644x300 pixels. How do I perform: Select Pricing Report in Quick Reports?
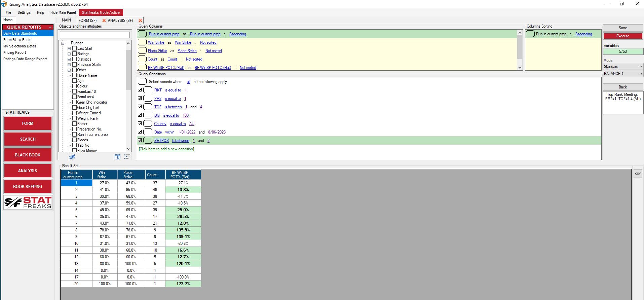tap(14, 52)
